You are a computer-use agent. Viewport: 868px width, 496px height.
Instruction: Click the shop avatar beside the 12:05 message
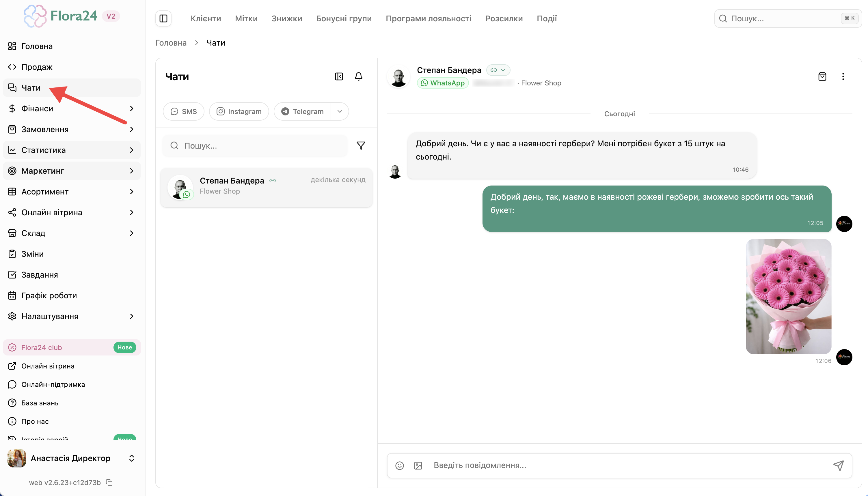[x=844, y=224]
